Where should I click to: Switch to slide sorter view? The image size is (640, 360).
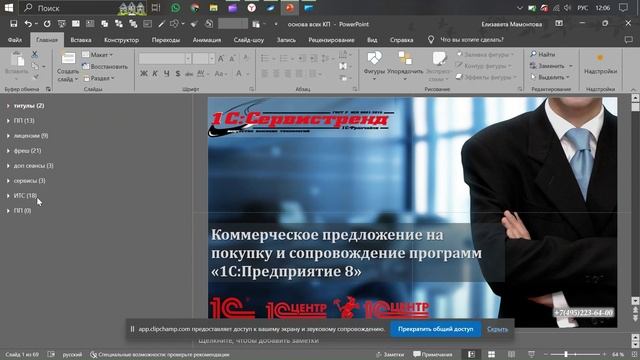click(x=491, y=354)
